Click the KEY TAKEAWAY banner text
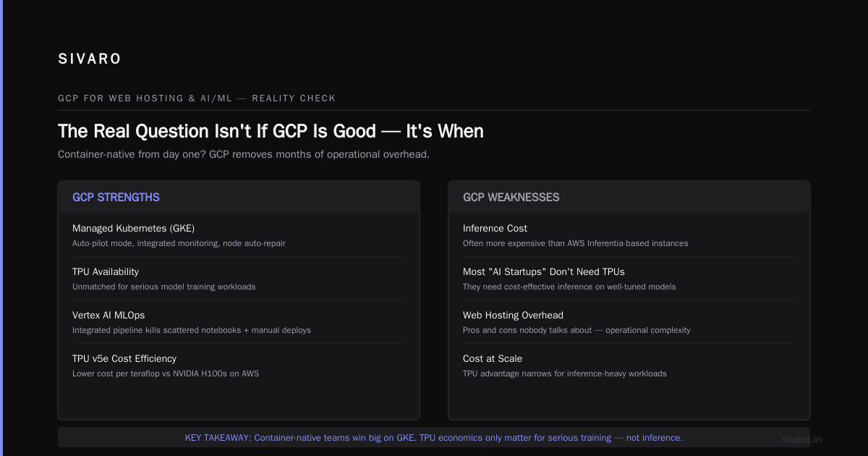The image size is (868, 456). tap(434, 438)
